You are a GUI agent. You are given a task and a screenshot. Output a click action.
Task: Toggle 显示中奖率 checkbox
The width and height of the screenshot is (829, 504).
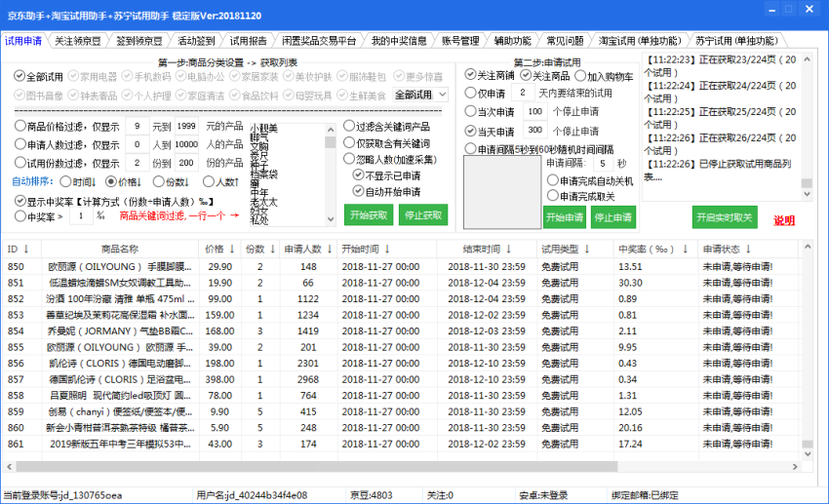[20, 201]
